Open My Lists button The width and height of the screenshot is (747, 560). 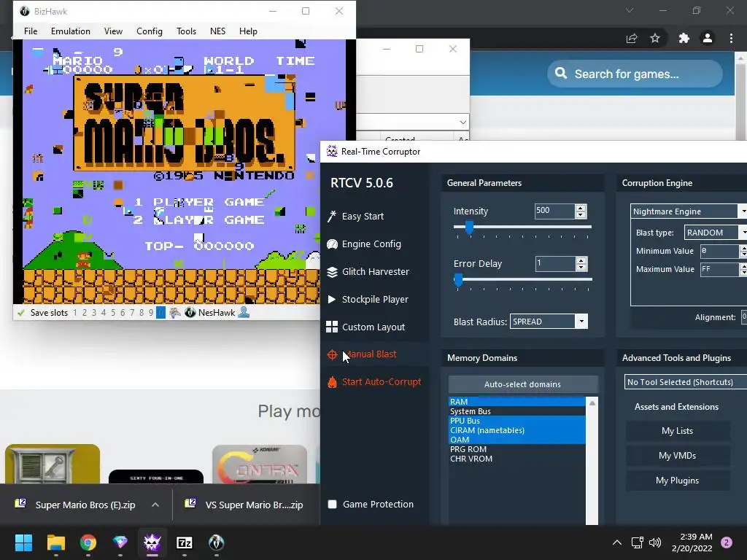pos(678,431)
